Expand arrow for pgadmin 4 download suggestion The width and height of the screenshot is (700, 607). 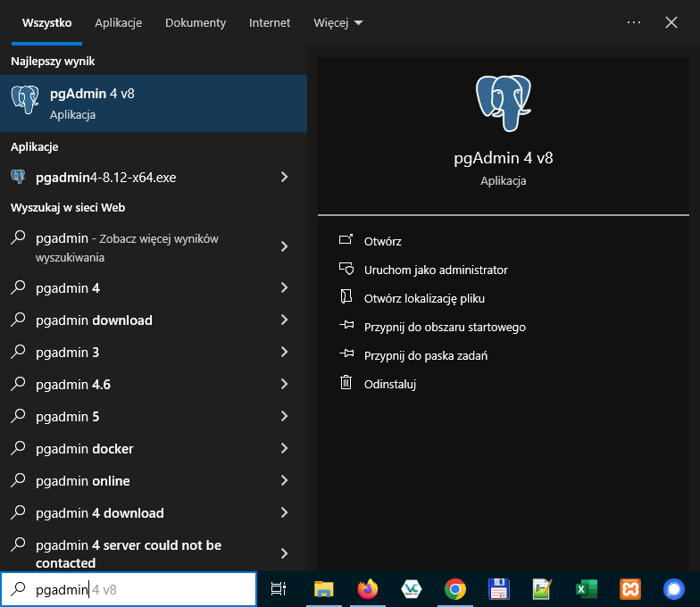pos(284,512)
